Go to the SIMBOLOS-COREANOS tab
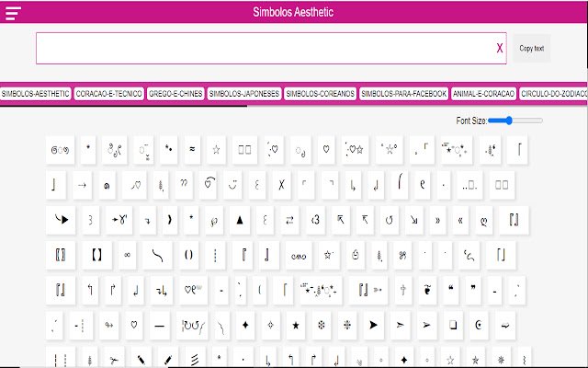 [x=321, y=94]
